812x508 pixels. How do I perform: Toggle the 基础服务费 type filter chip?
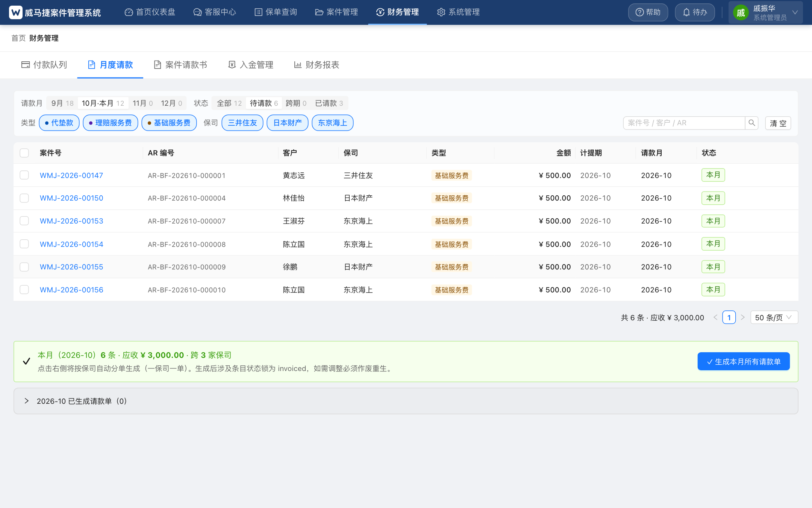coord(169,123)
